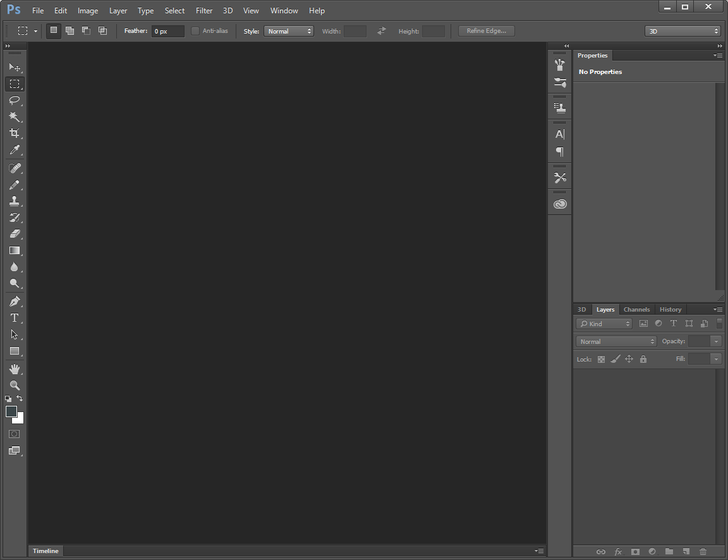Select the Magic Wand tool
This screenshot has width=728, height=560.
point(15,116)
